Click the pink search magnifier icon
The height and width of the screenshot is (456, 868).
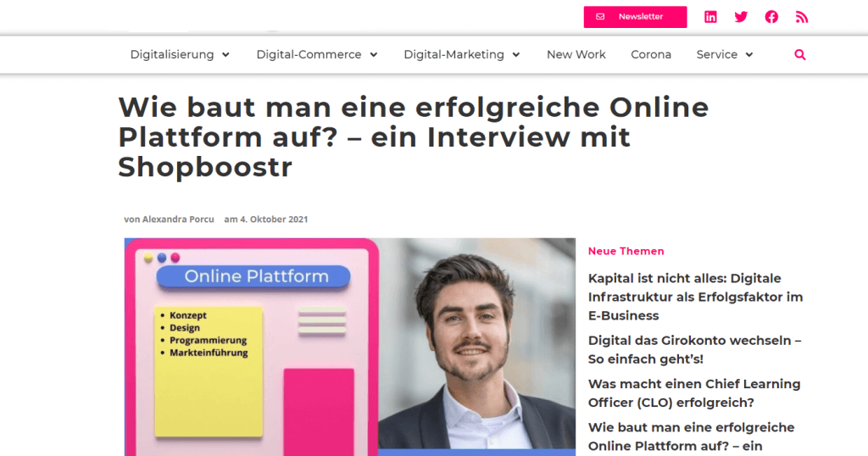pos(800,55)
